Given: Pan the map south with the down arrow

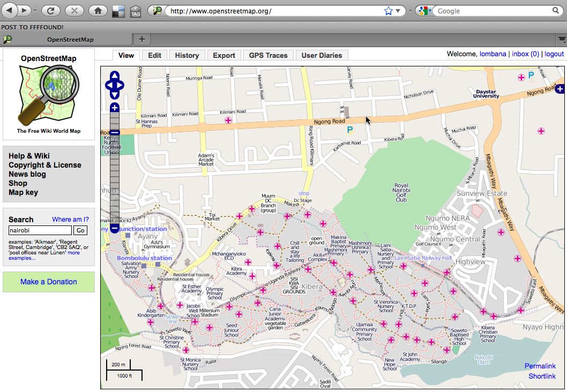Looking at the screenshot, I should 115,95.
